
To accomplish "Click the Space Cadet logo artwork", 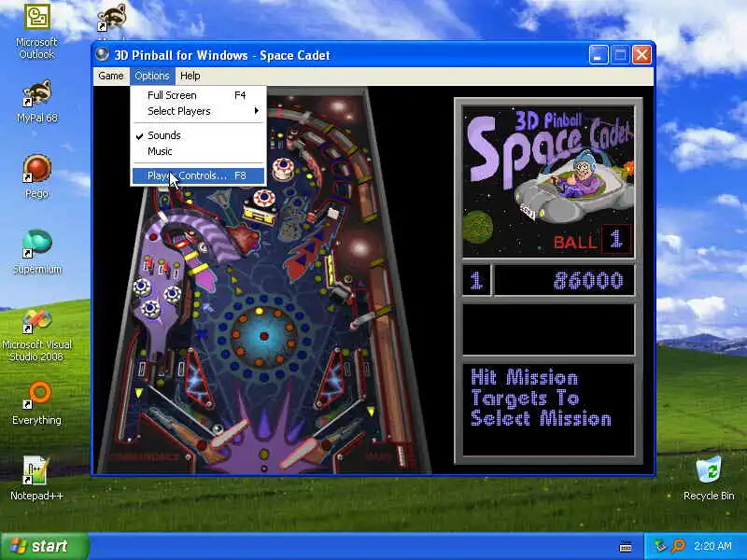I will [548, 180].
